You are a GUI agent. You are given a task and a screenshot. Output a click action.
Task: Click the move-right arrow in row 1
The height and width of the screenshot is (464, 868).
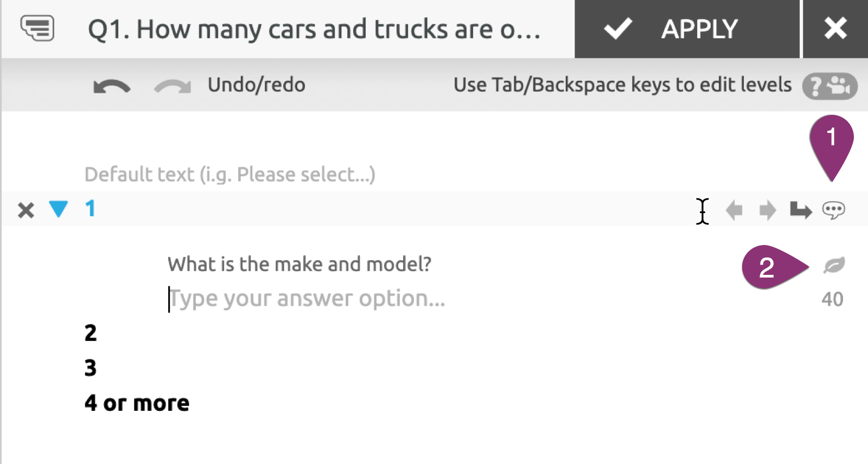768,210
